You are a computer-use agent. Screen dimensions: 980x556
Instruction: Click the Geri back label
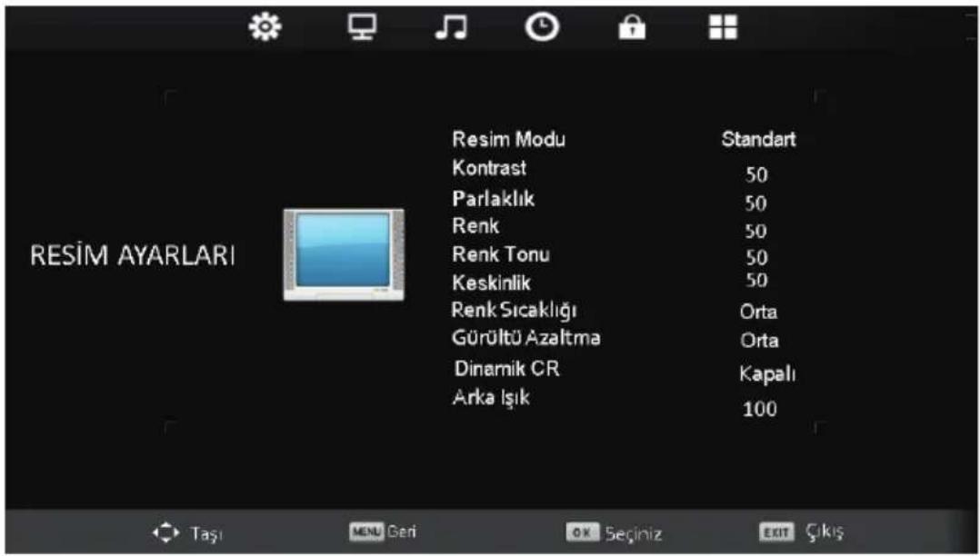click(402, 532)
